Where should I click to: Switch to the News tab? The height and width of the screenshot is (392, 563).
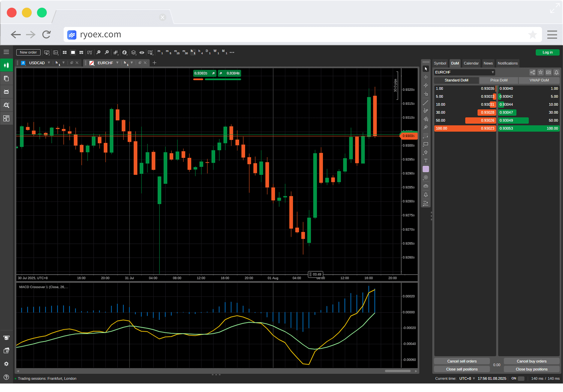[x=488, y=63]
